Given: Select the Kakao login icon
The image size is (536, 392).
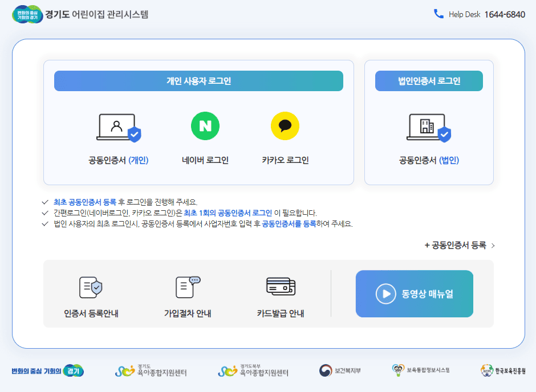Looking at the screenshot, I should pos(284,126).
